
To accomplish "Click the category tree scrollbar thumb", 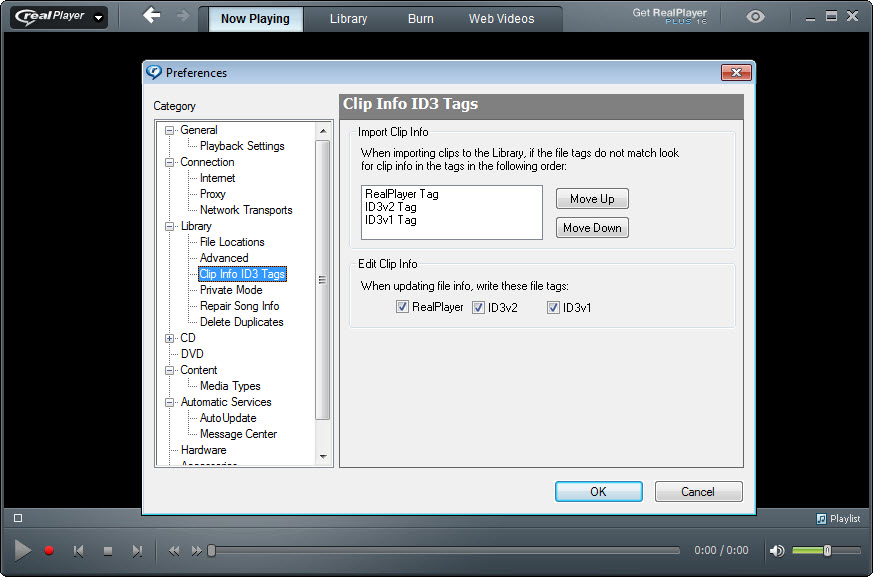I will [x=322, y=280].
